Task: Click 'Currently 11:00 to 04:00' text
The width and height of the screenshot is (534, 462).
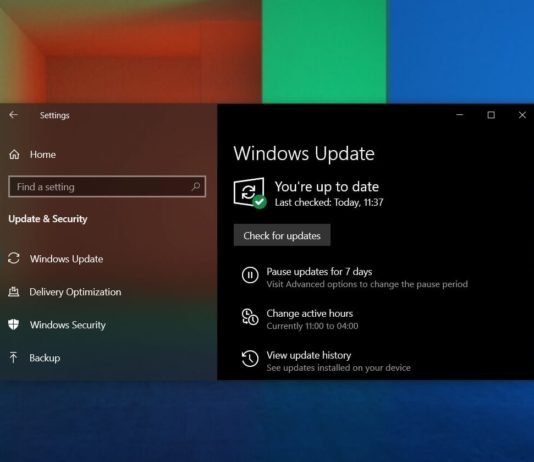Action: pyautogui.click(x=312, y=326)
